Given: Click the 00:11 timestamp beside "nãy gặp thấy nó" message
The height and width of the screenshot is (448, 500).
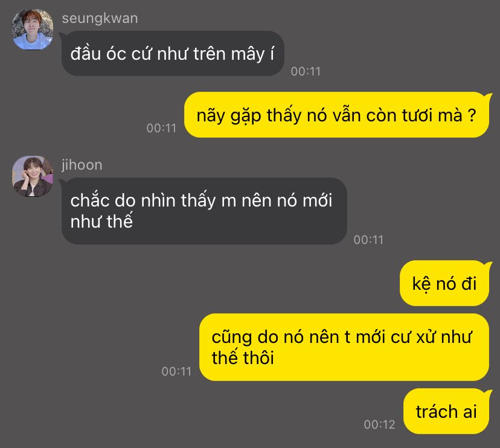Looking at the screenshot, I should [161, 128].
